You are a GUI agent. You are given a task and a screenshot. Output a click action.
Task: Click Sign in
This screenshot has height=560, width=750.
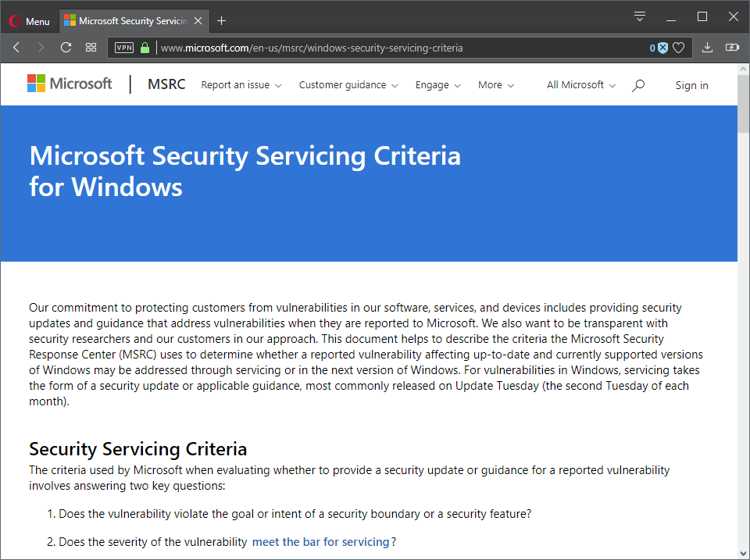[x=691, y=85]
